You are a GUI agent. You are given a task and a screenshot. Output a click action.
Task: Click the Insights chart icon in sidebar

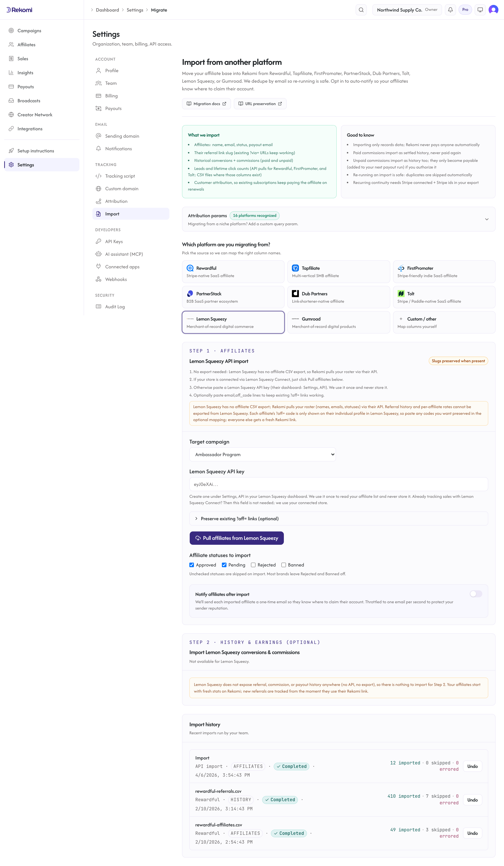pos(11,73)
